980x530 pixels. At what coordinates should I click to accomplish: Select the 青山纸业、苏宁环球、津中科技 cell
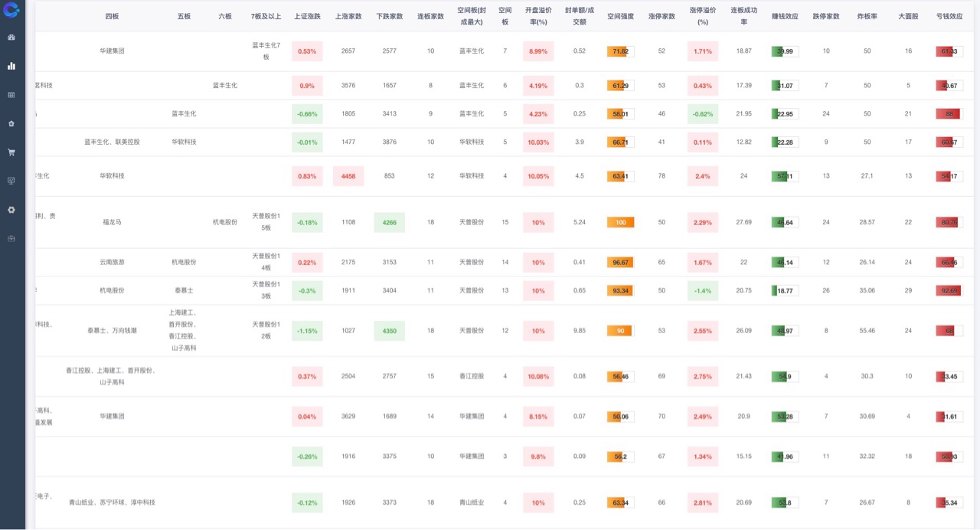pyautogui.click(x=112, y=502)
